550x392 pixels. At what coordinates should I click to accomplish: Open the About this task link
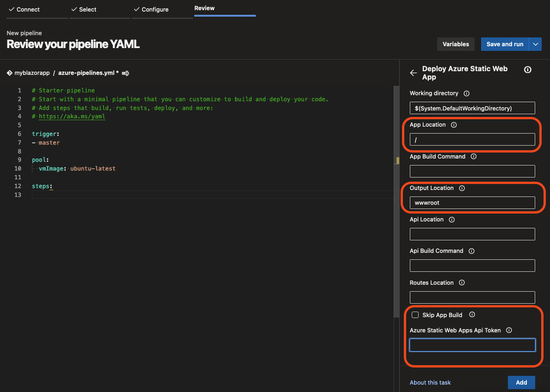pyautogui.click(x=430, y=383)
